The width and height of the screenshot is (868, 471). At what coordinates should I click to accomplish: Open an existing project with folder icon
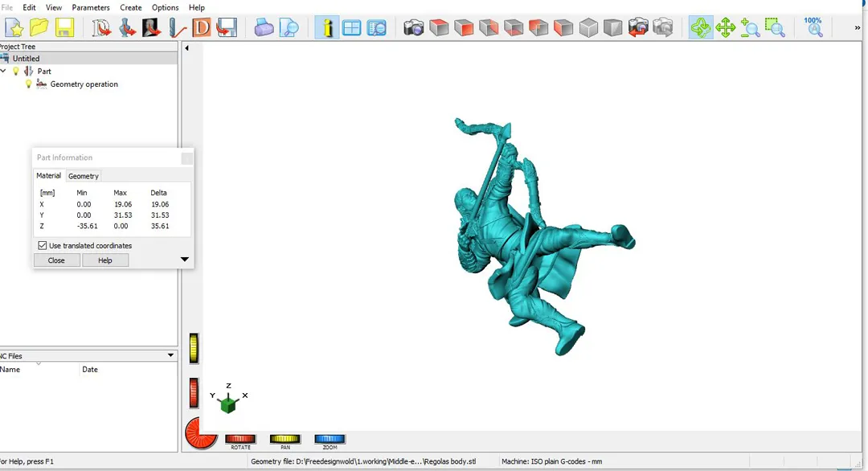pyautogui.click(x=39, y=27)
